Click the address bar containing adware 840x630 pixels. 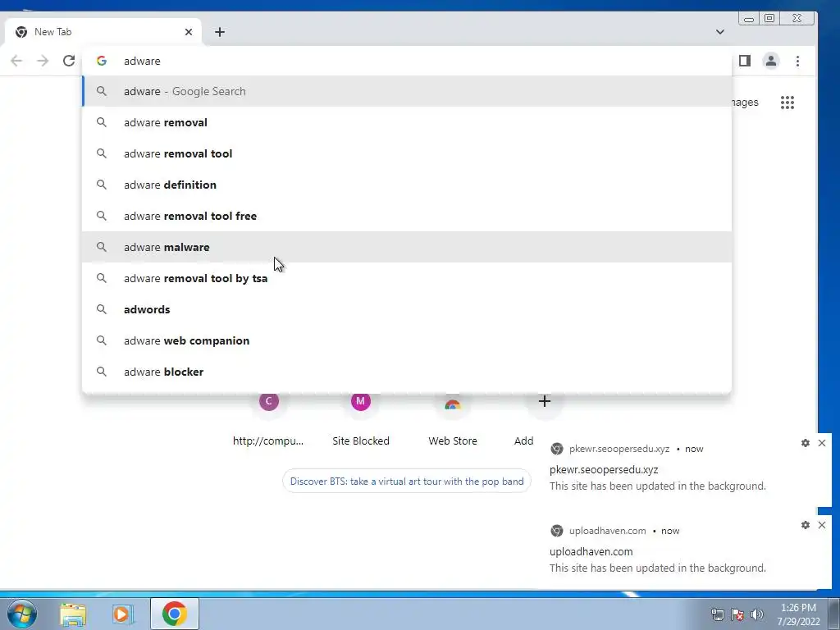[407, 61]
